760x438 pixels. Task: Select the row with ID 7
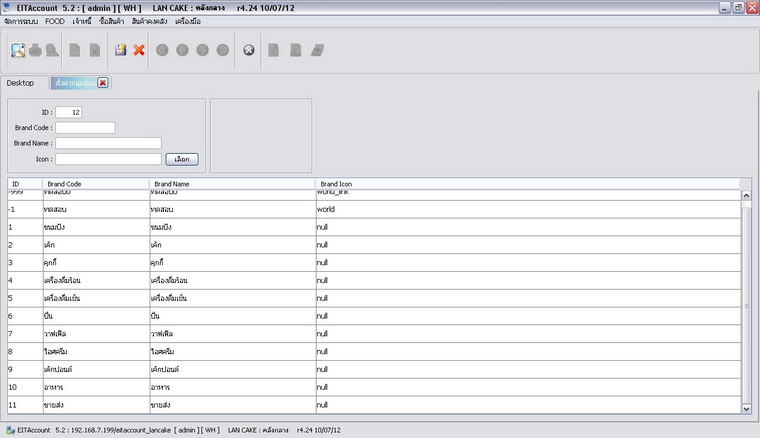374,334
